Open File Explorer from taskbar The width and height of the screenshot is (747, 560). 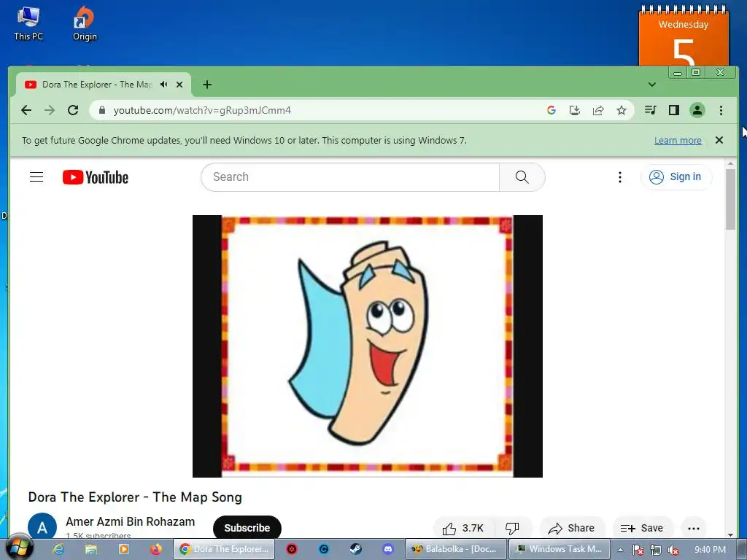pyautogui.click(x=90, y=549)
